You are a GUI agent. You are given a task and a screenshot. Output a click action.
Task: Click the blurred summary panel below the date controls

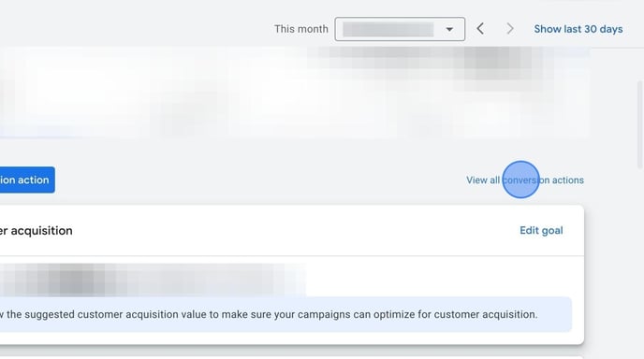pyautogui.click(x=295, y=93)
